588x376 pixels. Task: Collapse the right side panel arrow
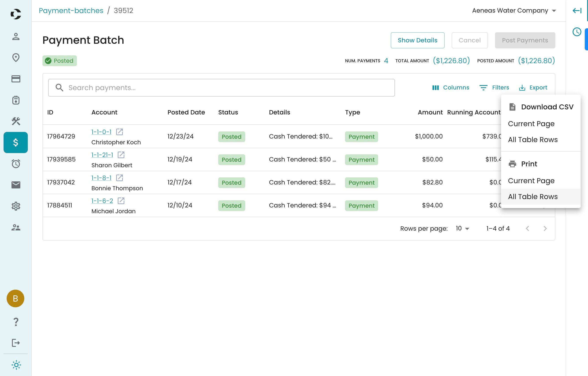577,11
